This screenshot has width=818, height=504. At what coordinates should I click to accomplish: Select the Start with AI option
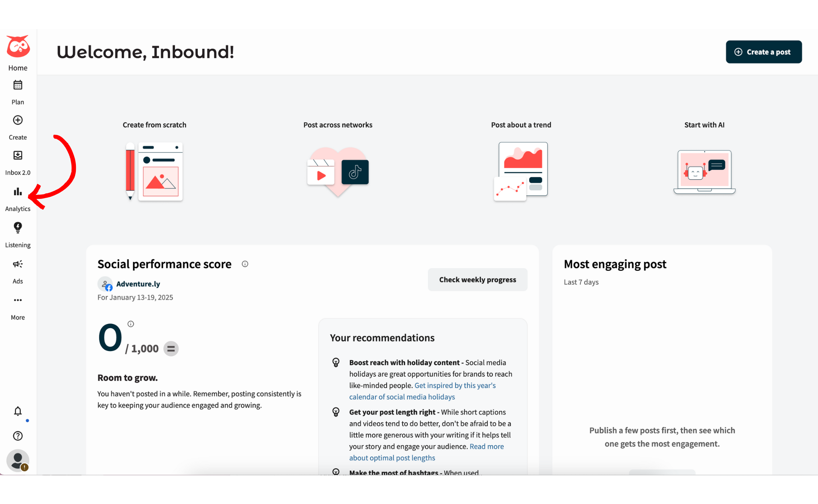tap(704, 172)
